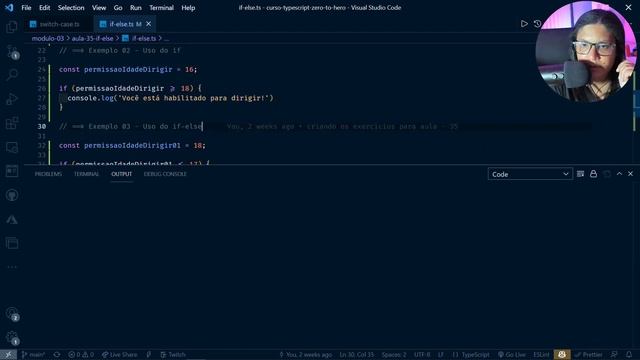Open the Source Control view
This screenshot has width=640, height=360.
(12, 51)
